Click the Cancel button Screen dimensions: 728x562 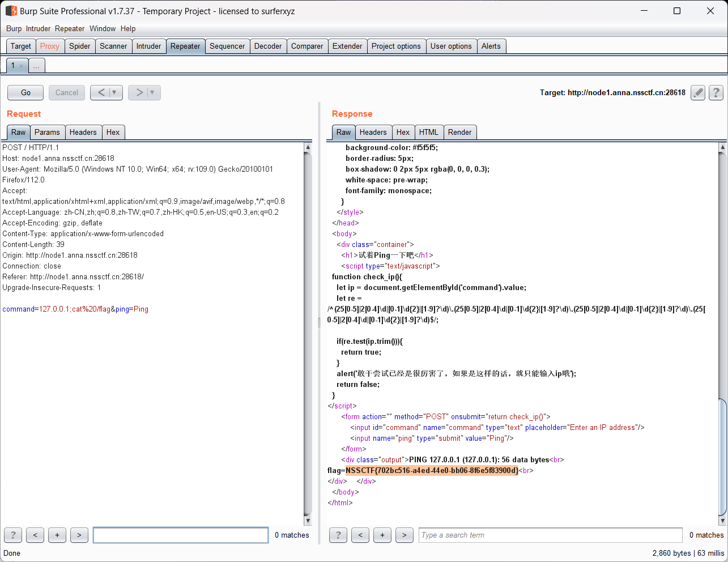(67, 92)
